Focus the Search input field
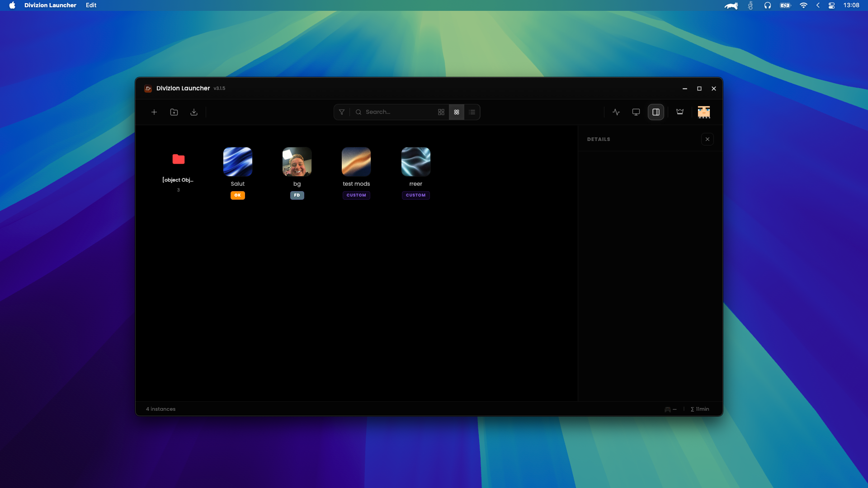 pyautogui.click(x=398, y=112)
